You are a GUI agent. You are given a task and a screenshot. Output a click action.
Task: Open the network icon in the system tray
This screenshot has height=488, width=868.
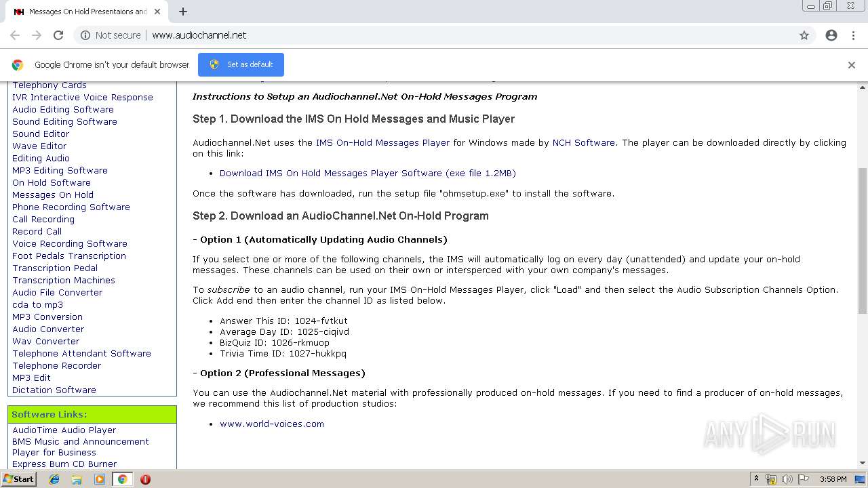click(x=771, y=479)
